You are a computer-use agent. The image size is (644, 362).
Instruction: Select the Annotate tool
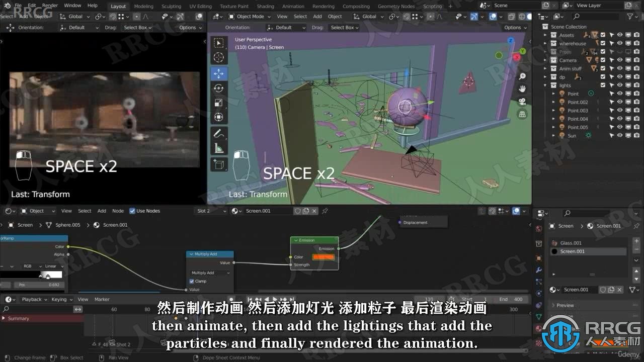[x=218, y=134]
